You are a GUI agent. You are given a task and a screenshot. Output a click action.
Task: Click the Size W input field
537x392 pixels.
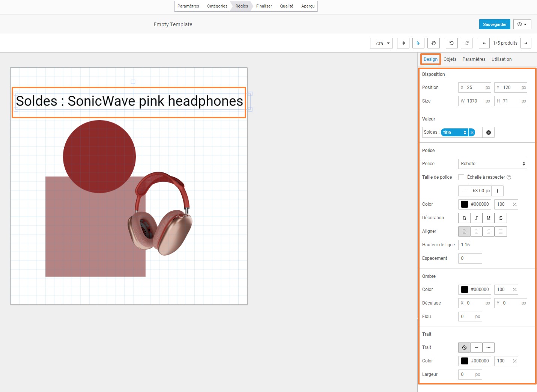[x=475, y=101]
